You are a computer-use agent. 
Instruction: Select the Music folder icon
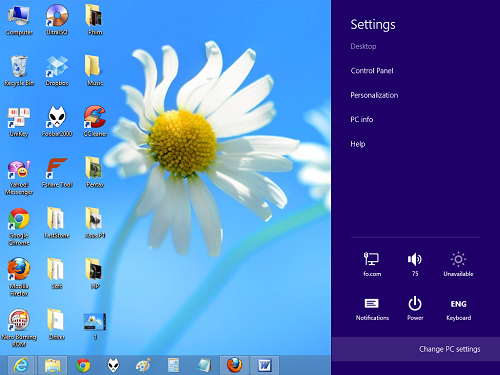point(95,71)
